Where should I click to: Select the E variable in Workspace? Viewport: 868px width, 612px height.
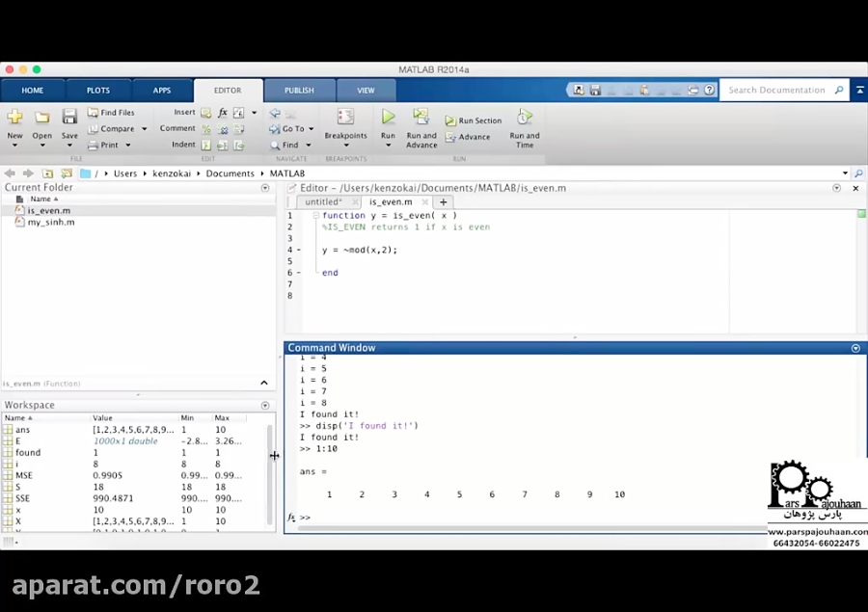click(18, 440)
